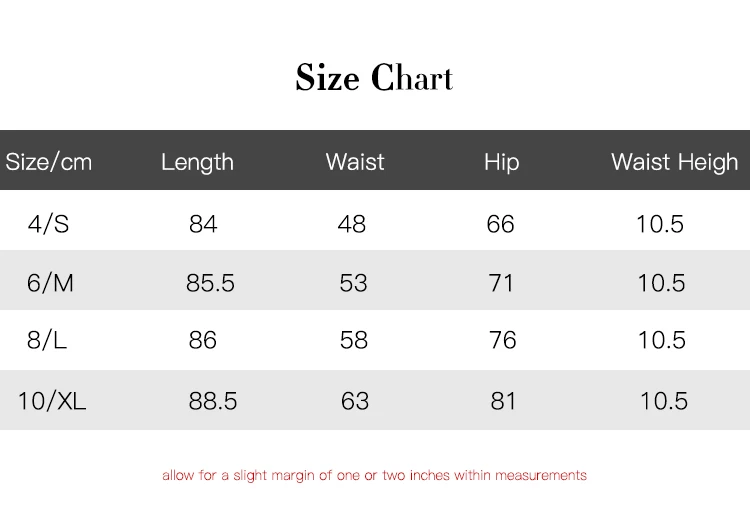This screenshot has width=750, height=517.
Task: Click the Size Chart title
Action: pos(374,78)
